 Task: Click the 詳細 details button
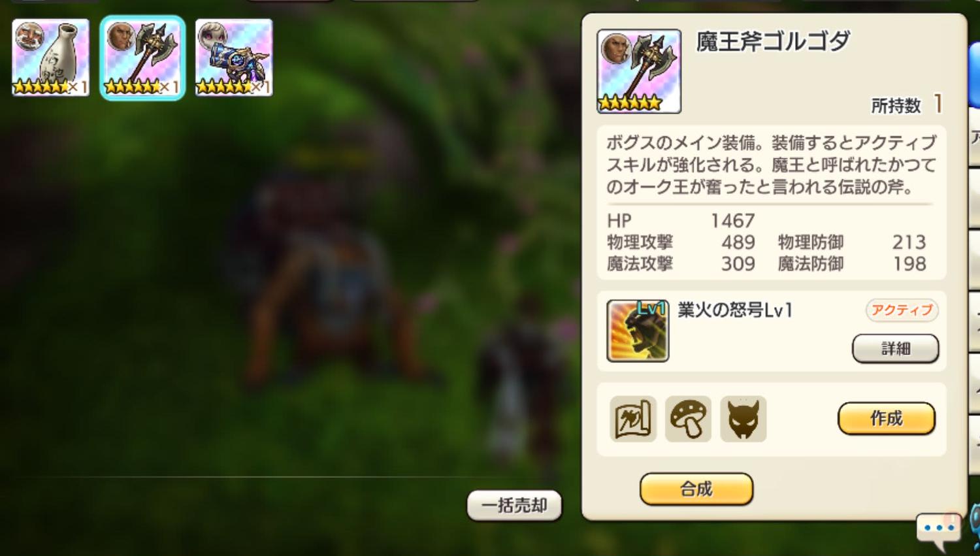click(x=895, y=348)
